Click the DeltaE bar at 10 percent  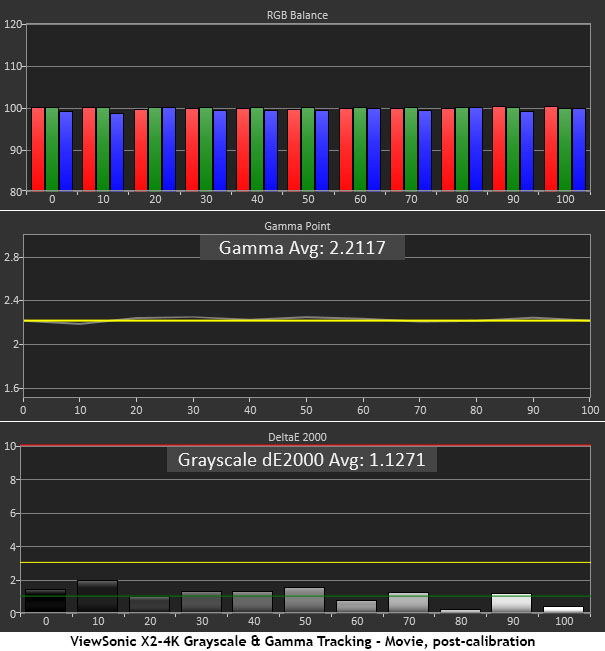pyautogui.click(x=97, y=596)
